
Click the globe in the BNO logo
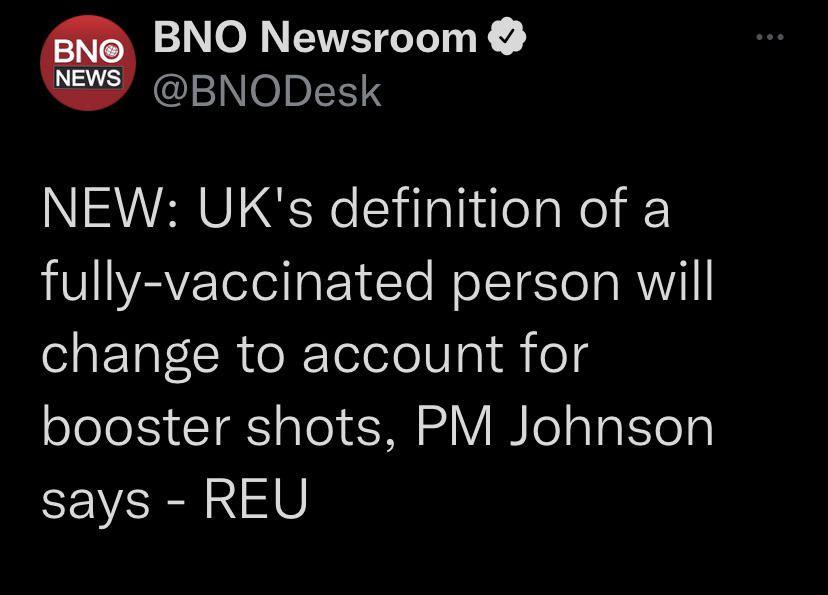[112, 51]
